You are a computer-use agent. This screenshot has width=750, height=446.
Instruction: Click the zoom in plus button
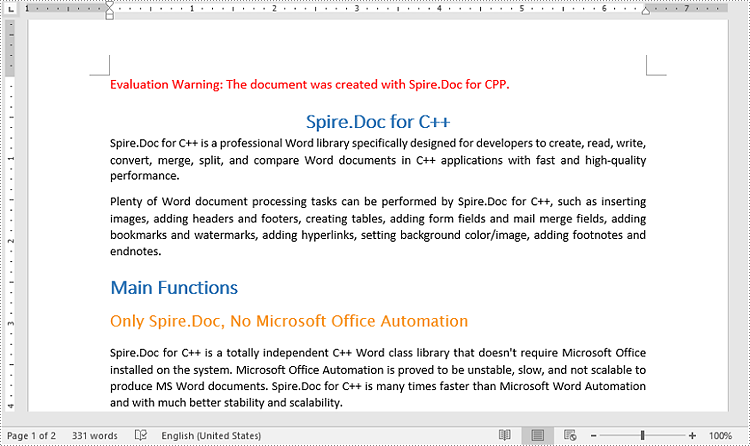click(x=692, y=435)
